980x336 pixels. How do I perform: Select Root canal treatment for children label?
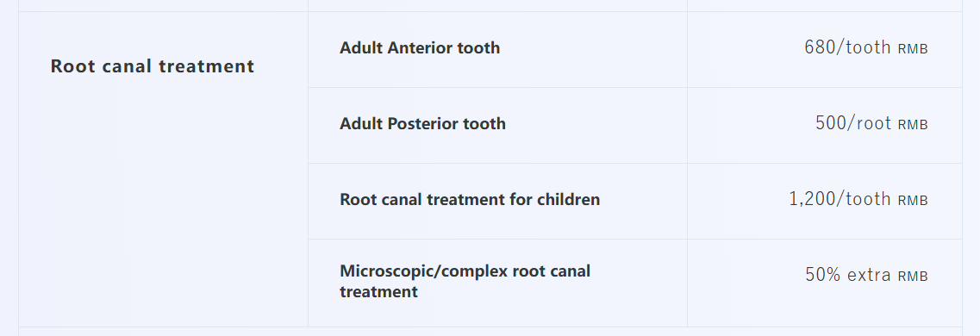[470, 199]
